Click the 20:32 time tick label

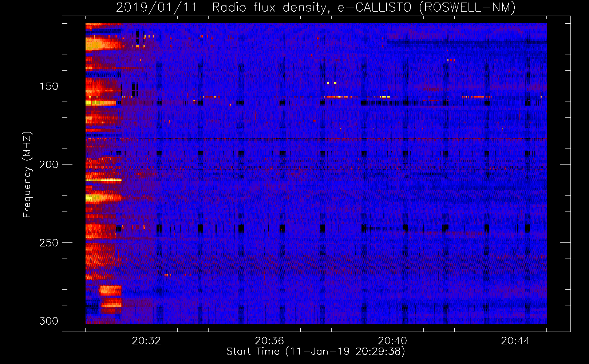click(x=146, y=341)
